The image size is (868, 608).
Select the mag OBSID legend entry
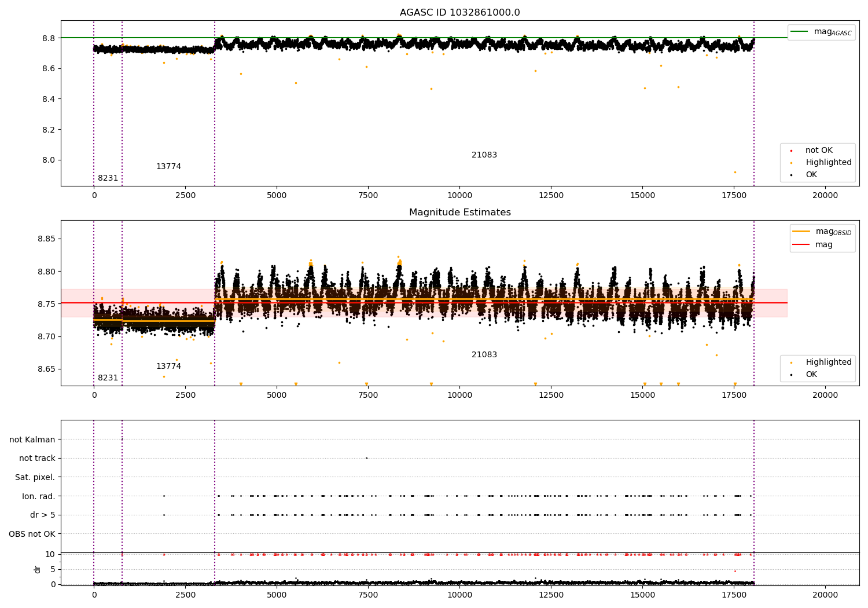pos(822,232)
